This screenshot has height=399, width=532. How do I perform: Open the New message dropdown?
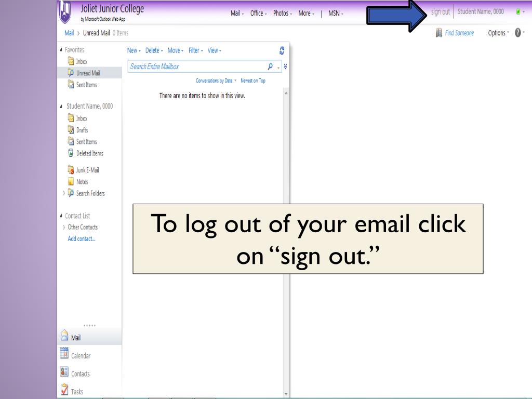pyautogui.click(x=135, y=50)
